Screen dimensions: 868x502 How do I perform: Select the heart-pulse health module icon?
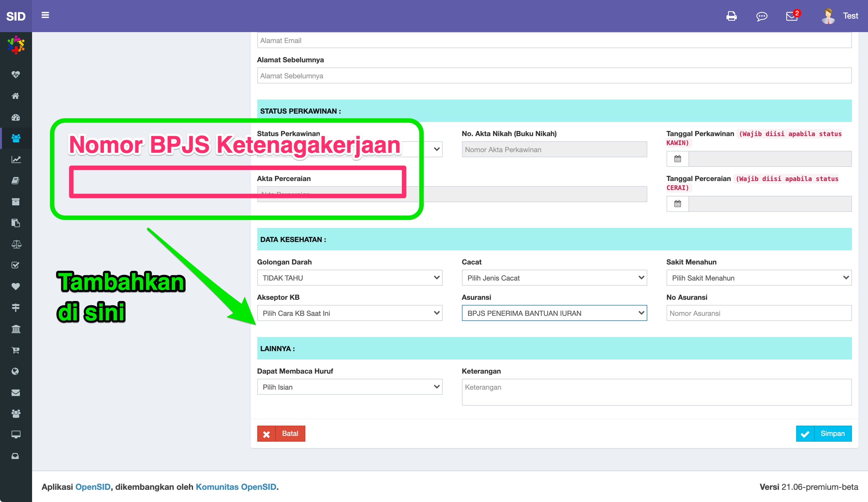coord(15,74)
